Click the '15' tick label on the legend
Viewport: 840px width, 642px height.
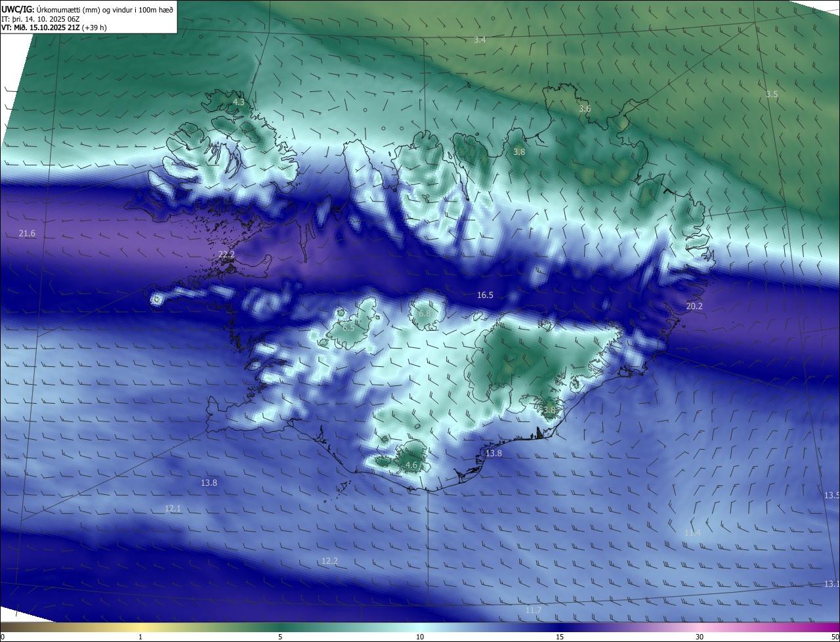tap(560, 637)
